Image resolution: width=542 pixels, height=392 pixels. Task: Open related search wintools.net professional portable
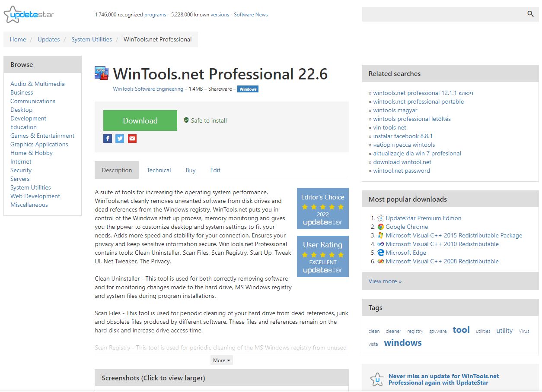click(x=418, y=101)
